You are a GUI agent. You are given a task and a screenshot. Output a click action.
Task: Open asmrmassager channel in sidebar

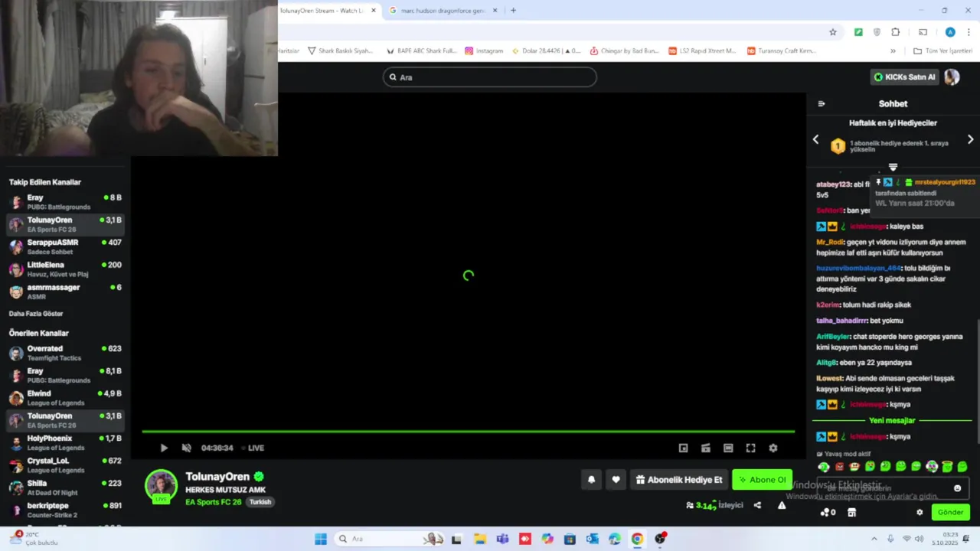[66, 292]
